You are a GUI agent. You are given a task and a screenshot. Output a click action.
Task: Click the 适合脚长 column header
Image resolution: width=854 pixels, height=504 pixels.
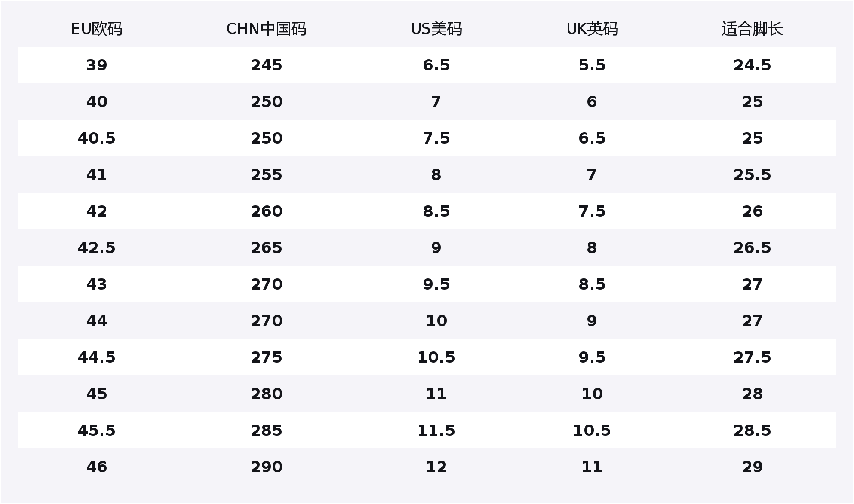(752, 29)
